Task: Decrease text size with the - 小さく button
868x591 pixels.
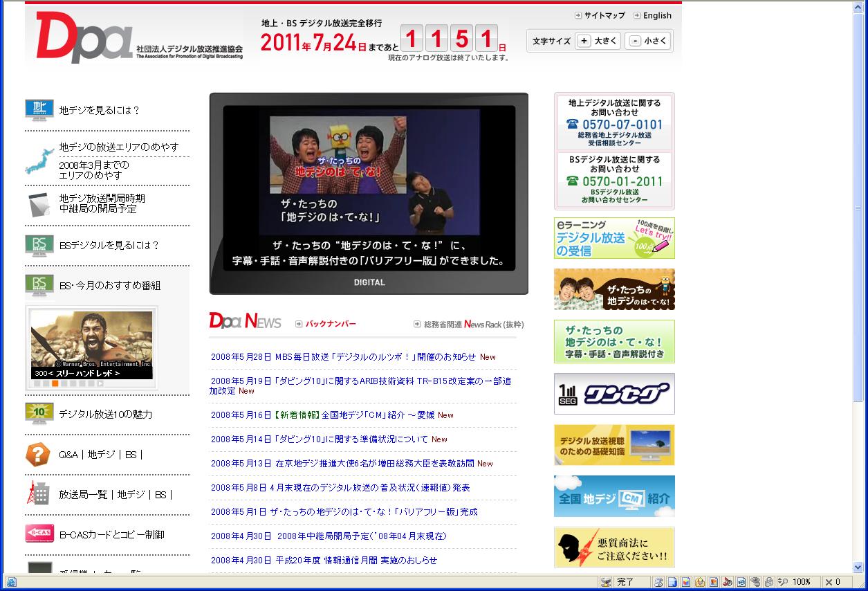Action: tap(647, 41)
